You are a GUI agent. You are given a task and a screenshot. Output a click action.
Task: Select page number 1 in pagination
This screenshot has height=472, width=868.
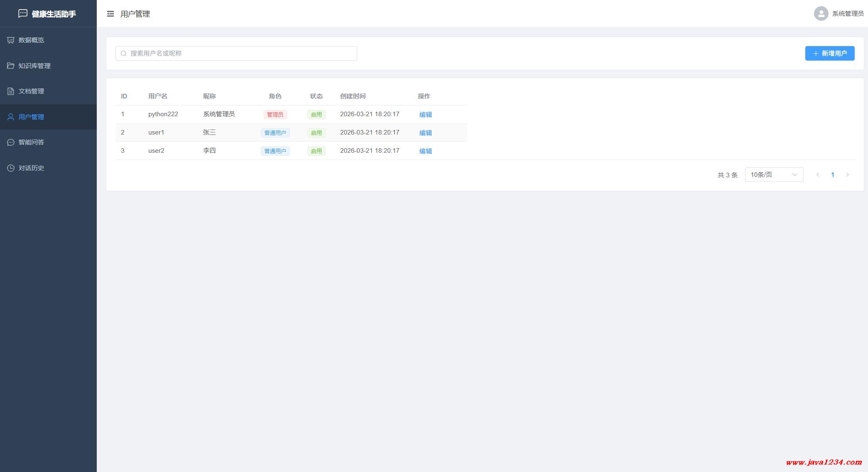coord(832,175)
